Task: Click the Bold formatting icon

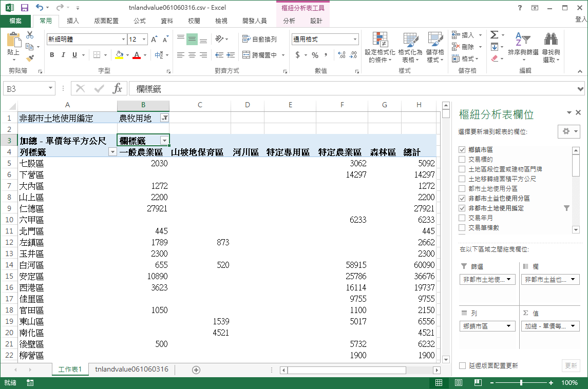Action: (x=52, y=55)
